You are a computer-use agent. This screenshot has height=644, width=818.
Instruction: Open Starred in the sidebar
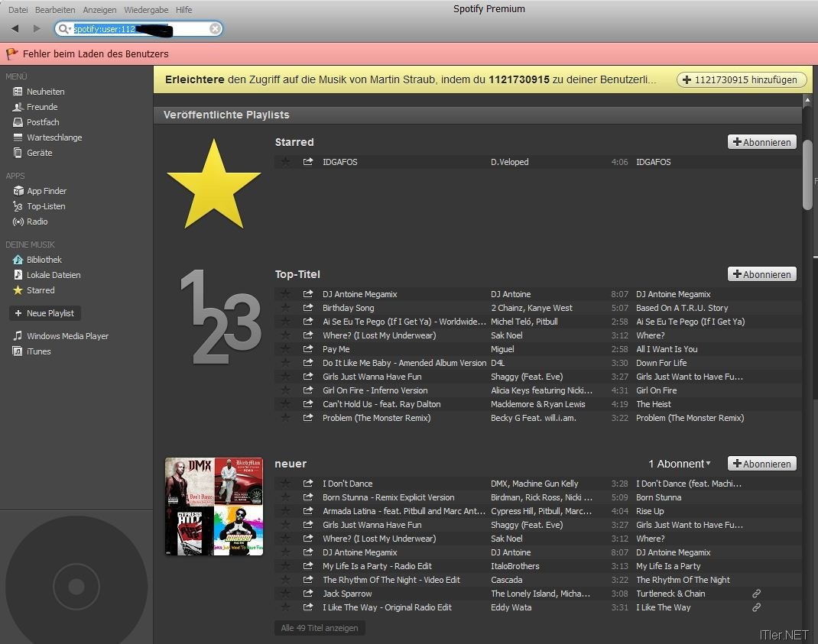coord(34,290)
